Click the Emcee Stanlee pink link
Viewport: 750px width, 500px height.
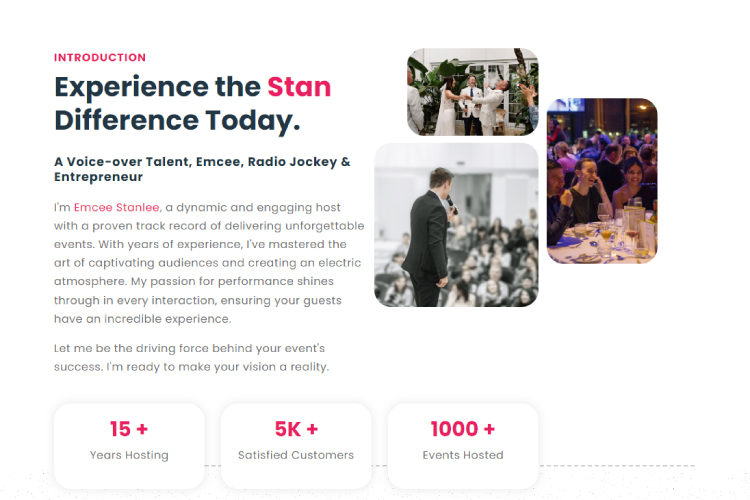(116, 207)
